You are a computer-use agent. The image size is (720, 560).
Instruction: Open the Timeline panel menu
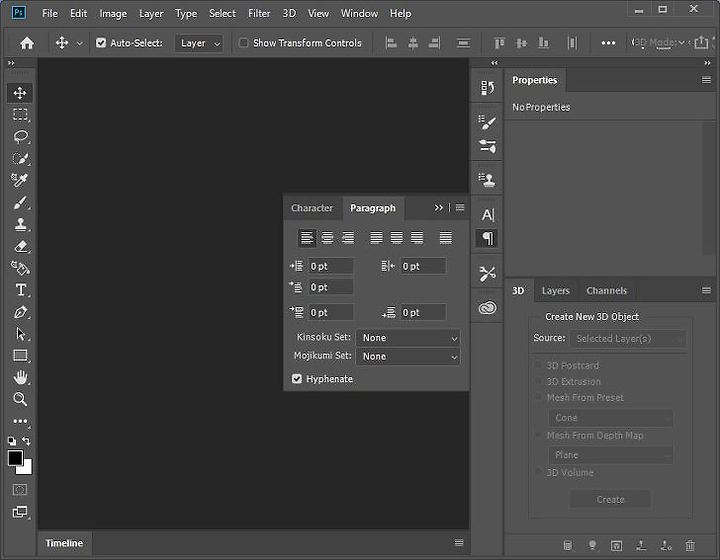pyautogui.click(x=459, y=543)
